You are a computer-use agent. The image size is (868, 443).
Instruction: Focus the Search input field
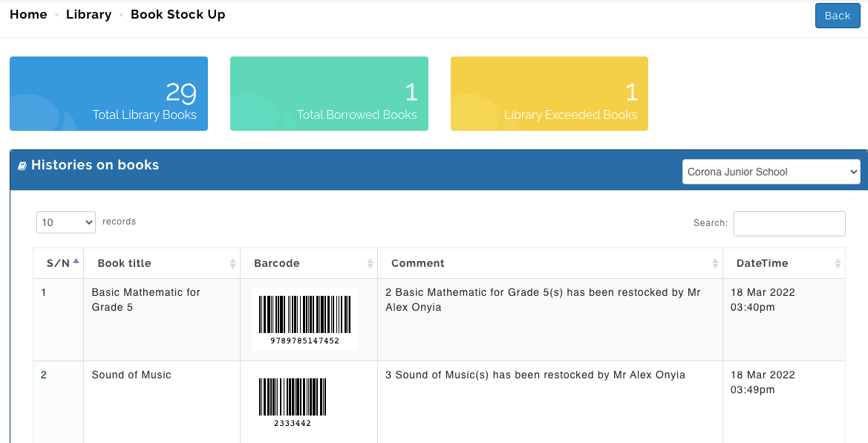click(x=789, y=224)
